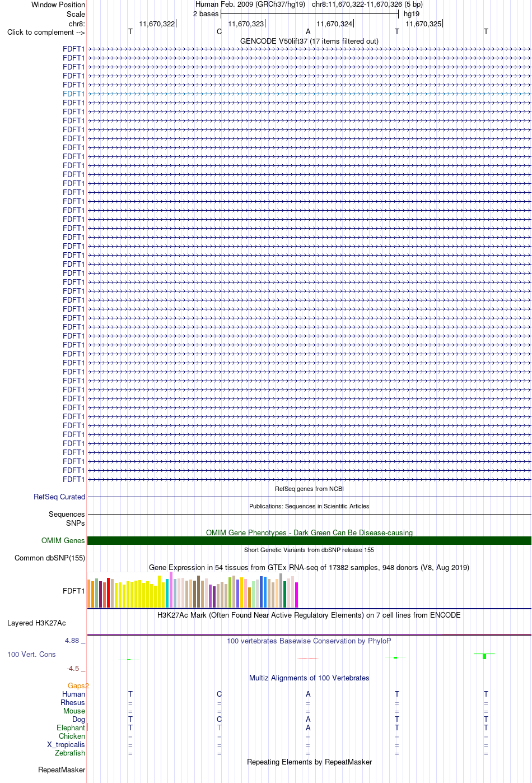Click the GTEx Gene Expression track title

[309, 567]
